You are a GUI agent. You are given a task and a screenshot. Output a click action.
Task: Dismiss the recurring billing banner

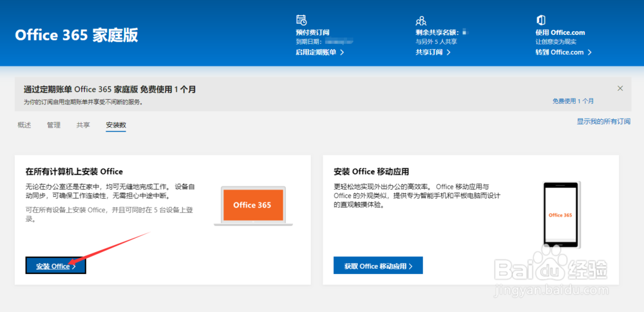pos(620,88)
